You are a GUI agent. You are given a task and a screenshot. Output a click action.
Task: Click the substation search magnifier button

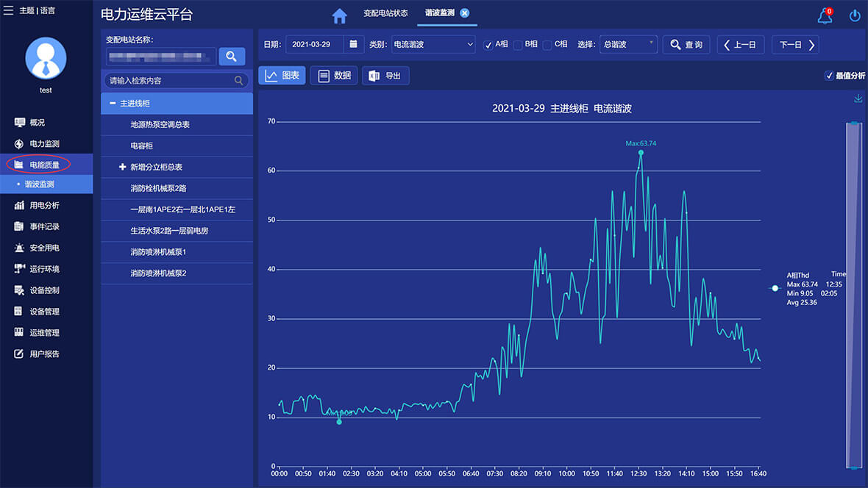[x=232, y=57]
